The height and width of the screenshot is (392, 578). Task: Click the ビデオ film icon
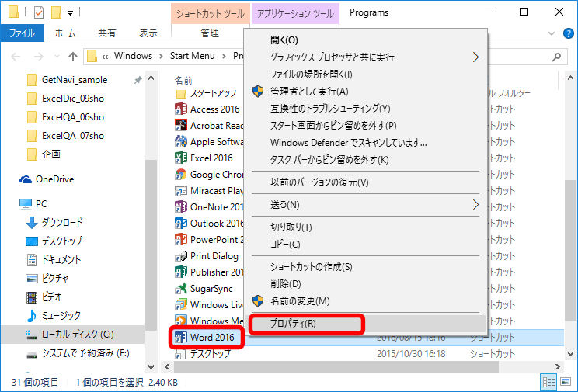(32, 297)
